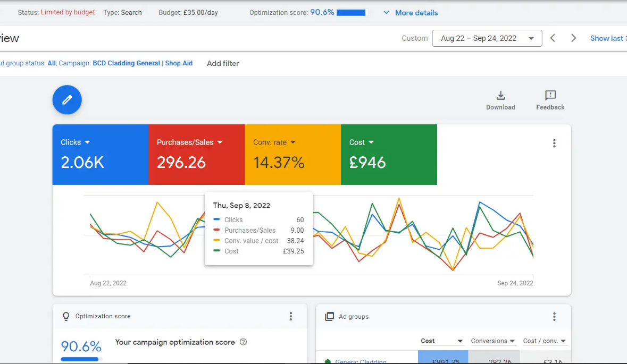Click the Aug 22, 2022 axis label

(108, 283)
